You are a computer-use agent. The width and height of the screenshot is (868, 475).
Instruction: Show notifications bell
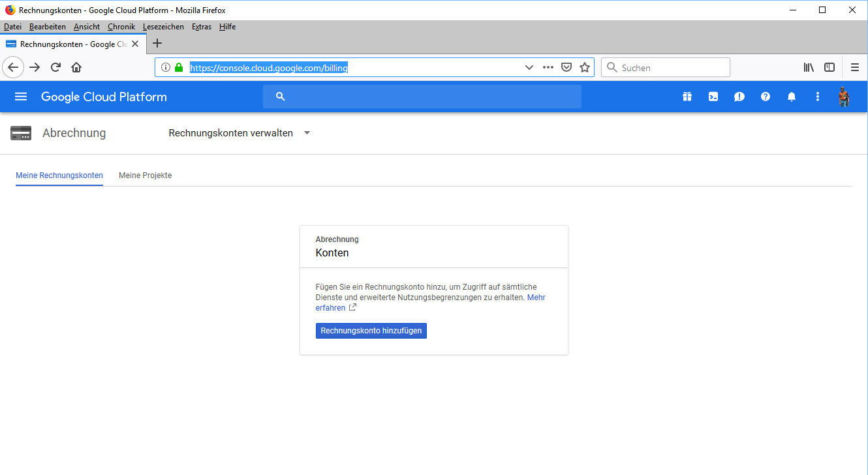(792, 97)
